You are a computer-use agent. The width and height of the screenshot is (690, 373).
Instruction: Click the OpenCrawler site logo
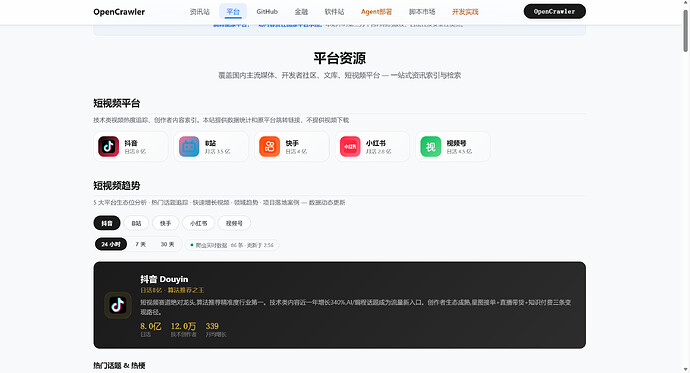[119, 12]
